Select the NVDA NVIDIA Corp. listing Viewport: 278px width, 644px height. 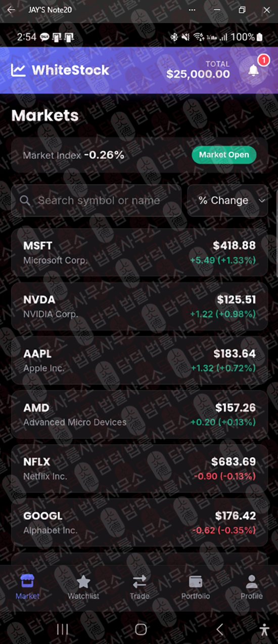(x=140, y=307)
